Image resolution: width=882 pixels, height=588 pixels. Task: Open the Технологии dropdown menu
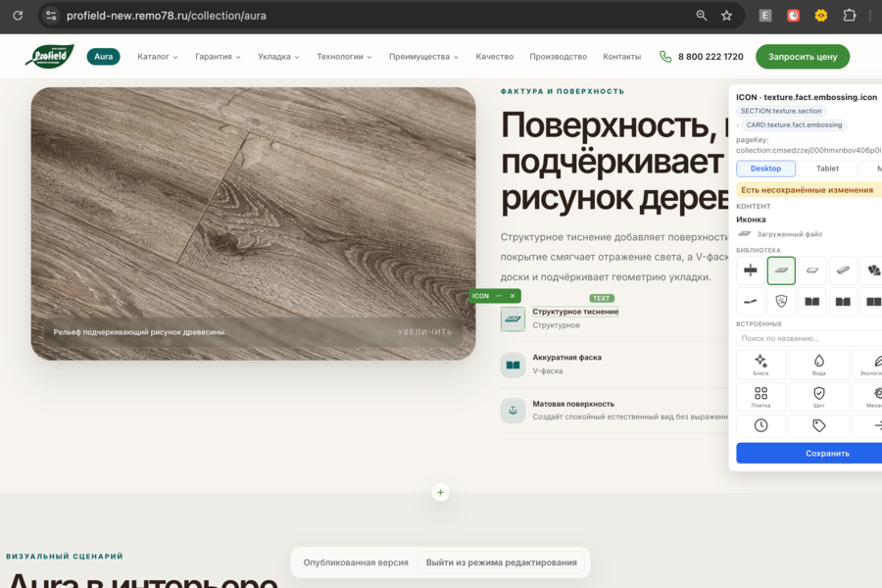(344, 56)
